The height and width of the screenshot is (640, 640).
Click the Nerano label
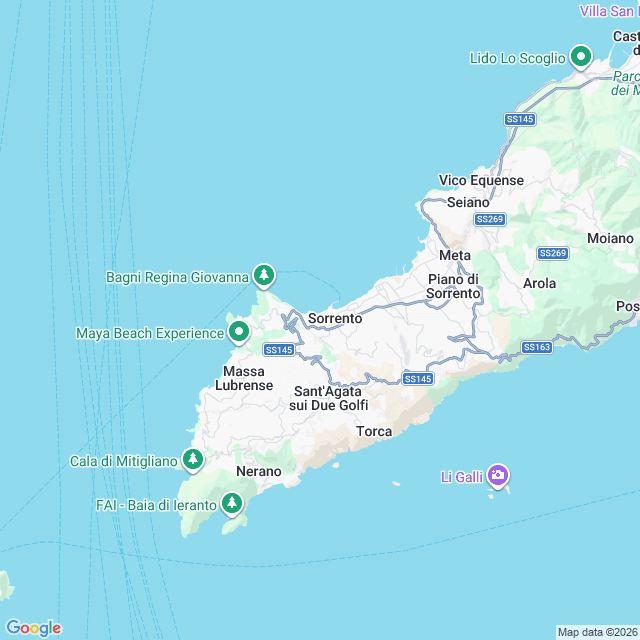pos(259,471)
